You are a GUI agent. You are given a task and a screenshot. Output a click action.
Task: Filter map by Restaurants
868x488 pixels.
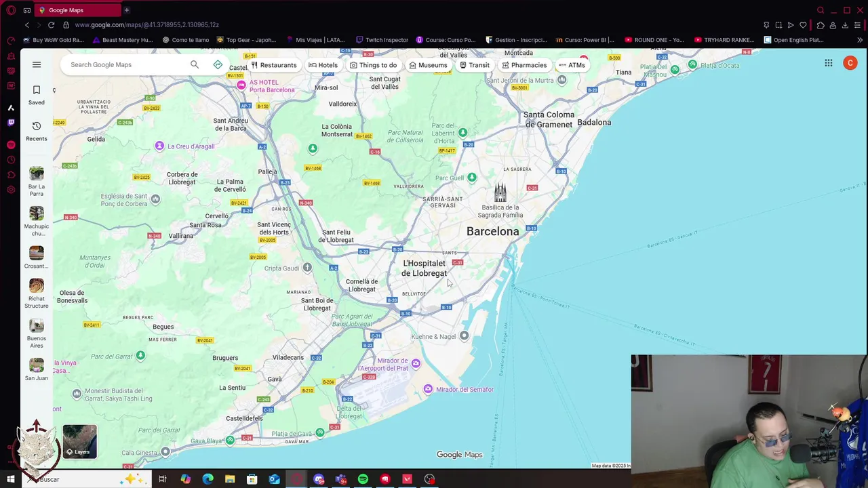click(273, 65)
